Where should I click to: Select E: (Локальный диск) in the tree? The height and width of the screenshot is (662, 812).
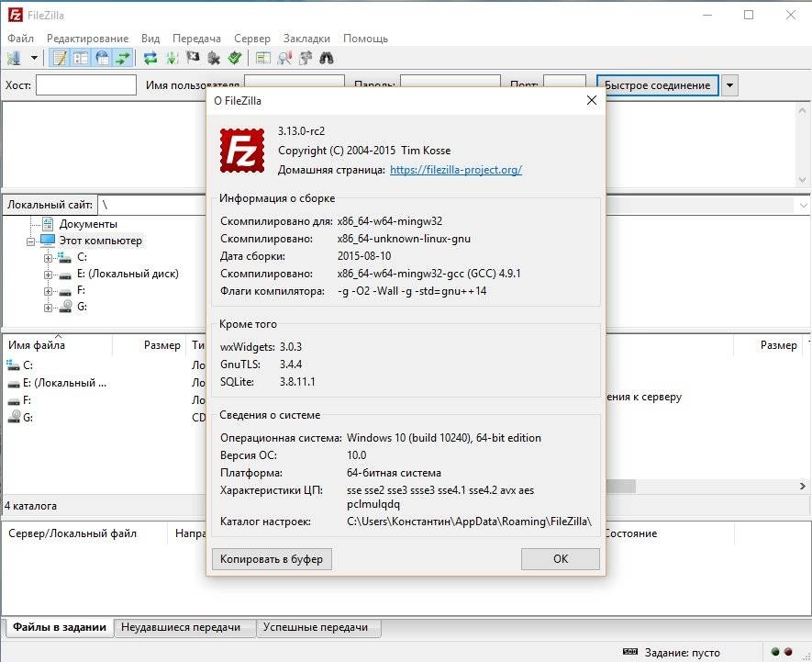click(128, 274)
